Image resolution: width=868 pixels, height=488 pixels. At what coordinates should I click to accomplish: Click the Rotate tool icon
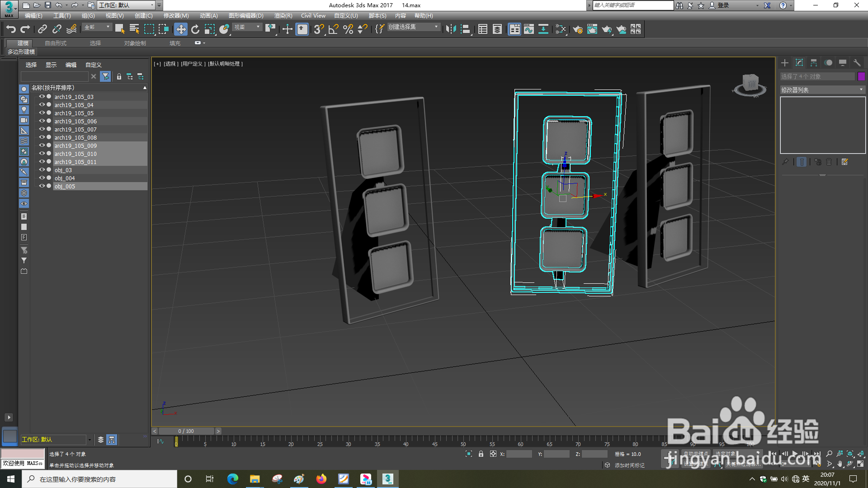point(195,29)
